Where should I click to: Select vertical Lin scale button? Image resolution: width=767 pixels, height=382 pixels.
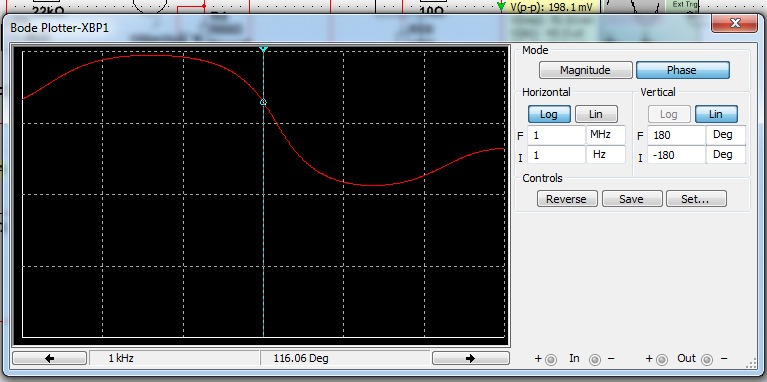pyautogui.click(x=716, y=114)
